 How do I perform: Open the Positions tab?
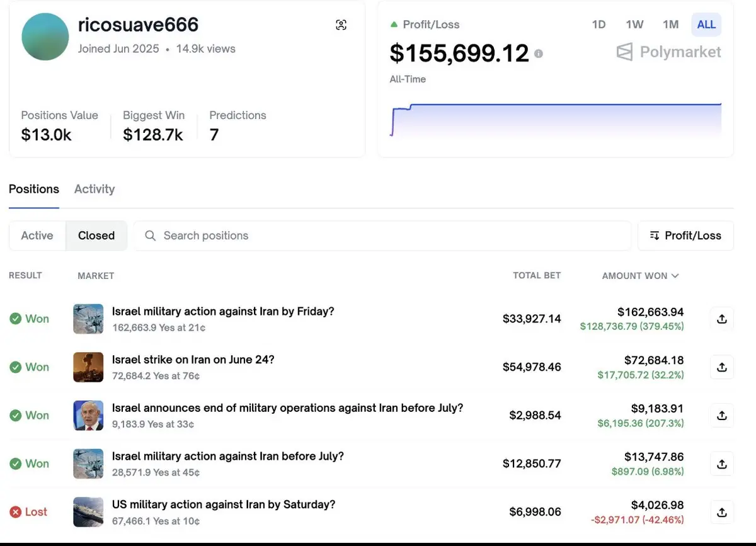[x=34, y=189]
